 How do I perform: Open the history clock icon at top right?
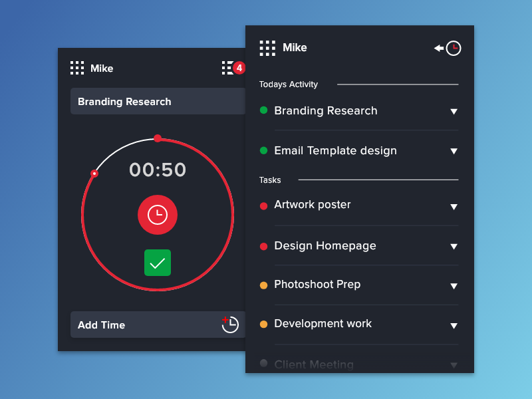coord(453,48)
